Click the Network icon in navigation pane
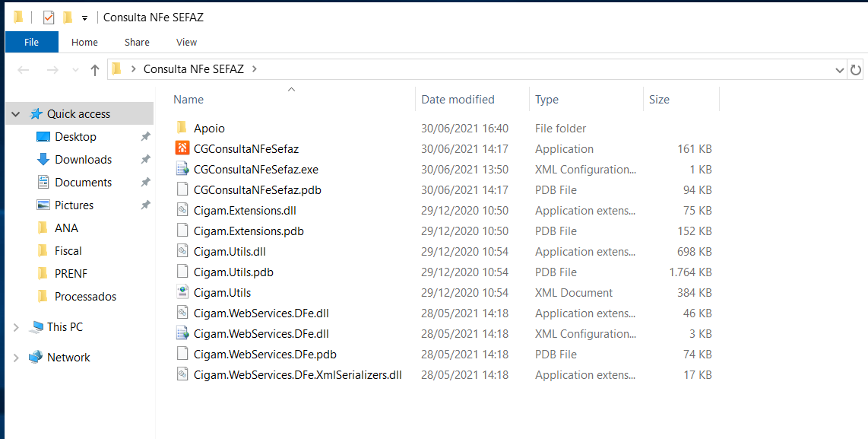Viewport: 868px width, 439px height. [36, 358]
